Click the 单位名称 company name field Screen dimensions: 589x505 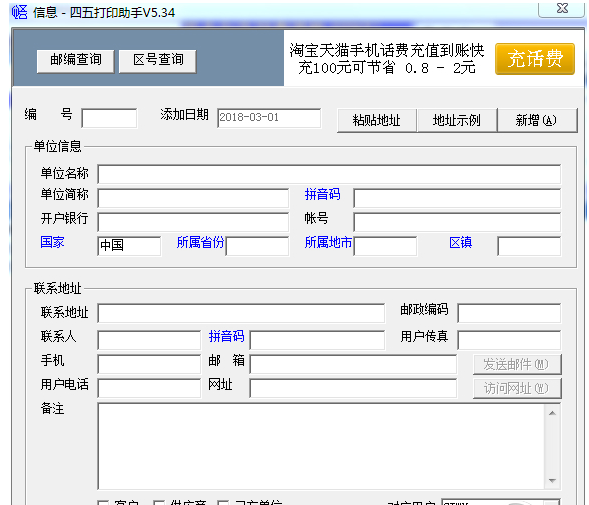tap(329, 174)
